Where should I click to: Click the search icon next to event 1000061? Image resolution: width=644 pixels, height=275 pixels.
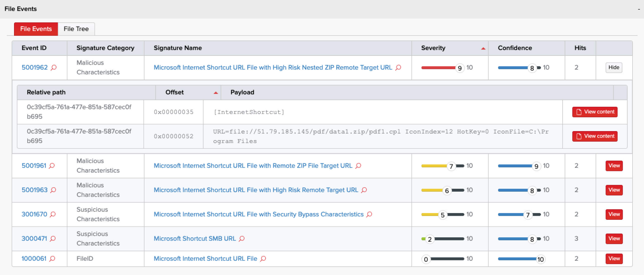(52, 258)
